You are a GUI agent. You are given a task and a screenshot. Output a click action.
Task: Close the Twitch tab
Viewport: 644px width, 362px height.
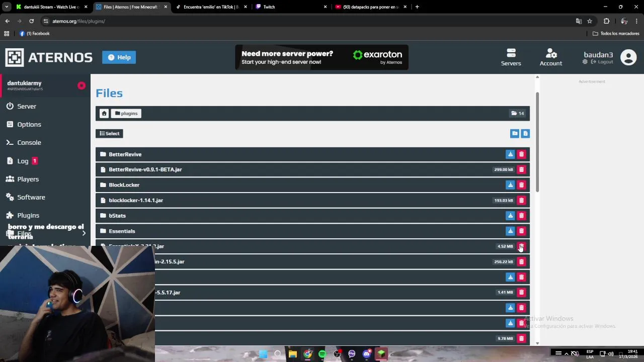[325, 7]
